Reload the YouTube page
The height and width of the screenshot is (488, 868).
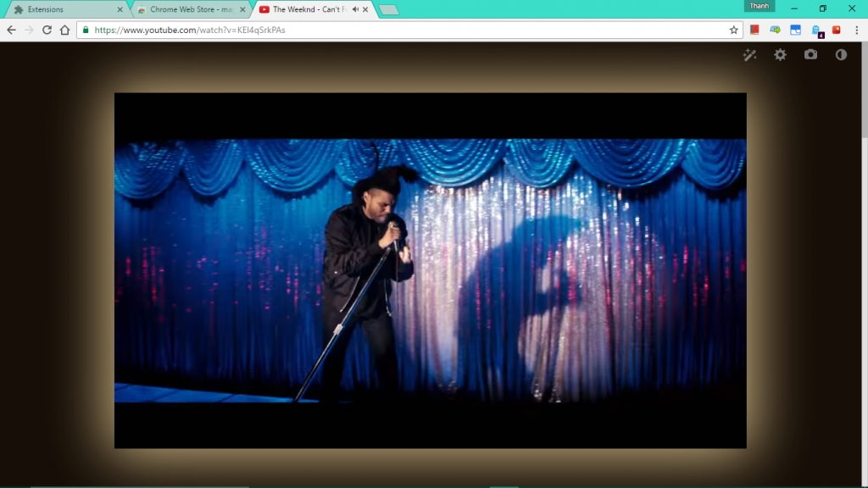click(x=47, y=30)
